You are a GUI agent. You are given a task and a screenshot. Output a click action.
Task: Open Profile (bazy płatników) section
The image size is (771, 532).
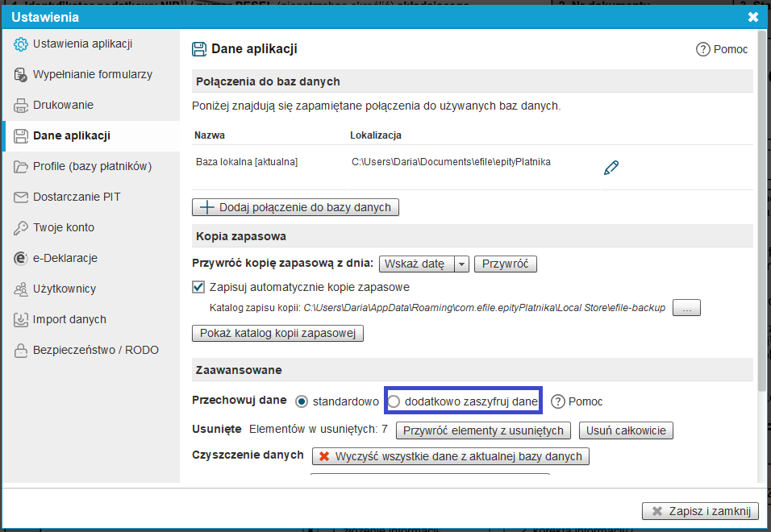92,166
